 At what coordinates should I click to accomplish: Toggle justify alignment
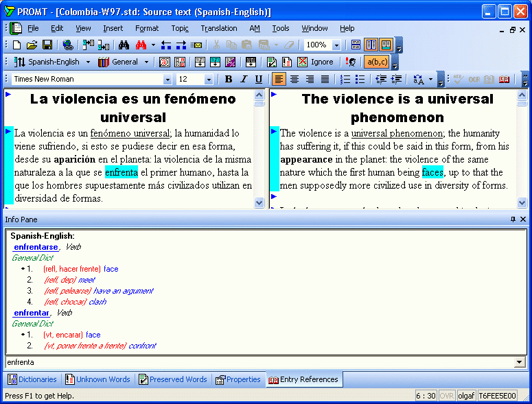click(325, 80)
